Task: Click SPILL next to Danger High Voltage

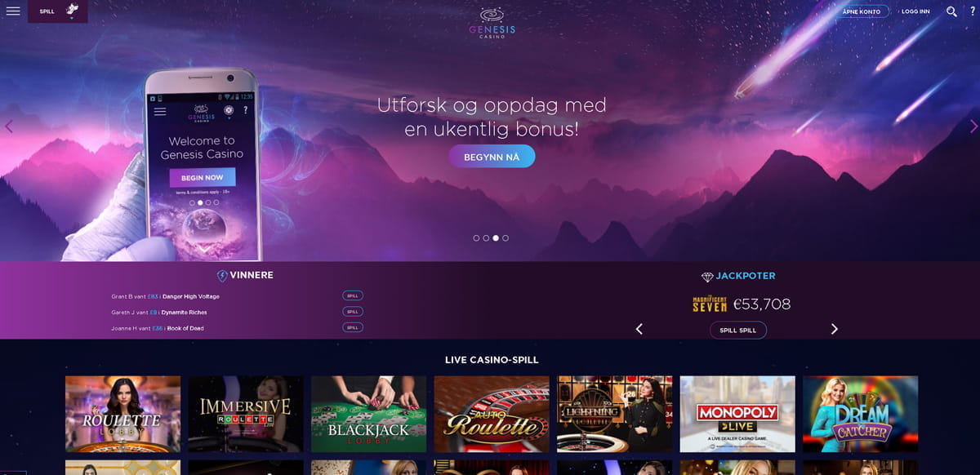Action: [353, 295]
